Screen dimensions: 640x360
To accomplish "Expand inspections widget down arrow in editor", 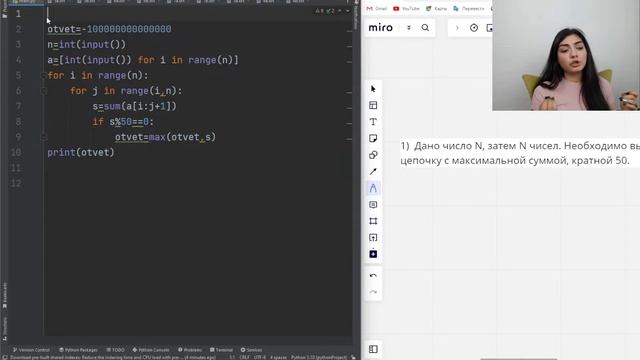I will click(x=348, y=11).
